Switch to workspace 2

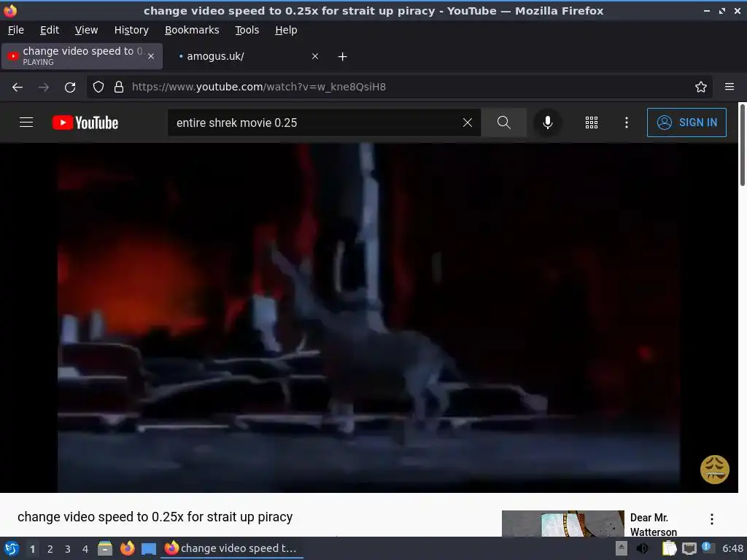click(50, 549)
